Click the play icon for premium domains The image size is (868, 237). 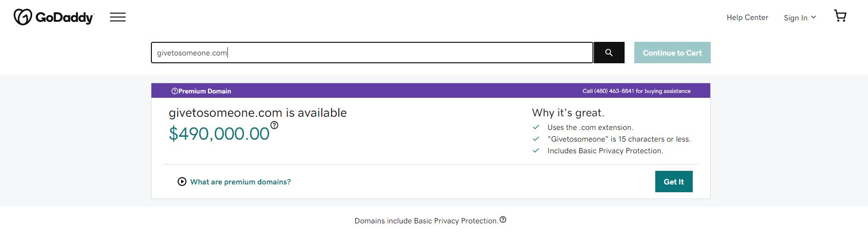[182, 182]
